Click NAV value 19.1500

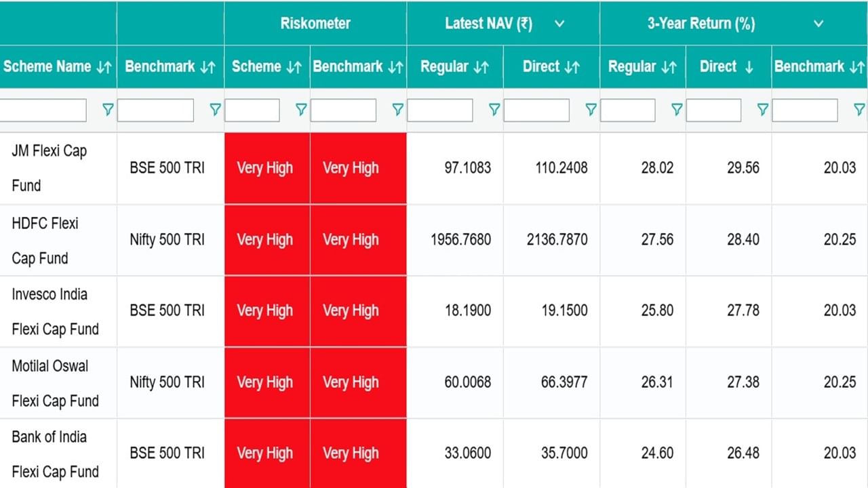pyautogui.click(x=564, y=310)
